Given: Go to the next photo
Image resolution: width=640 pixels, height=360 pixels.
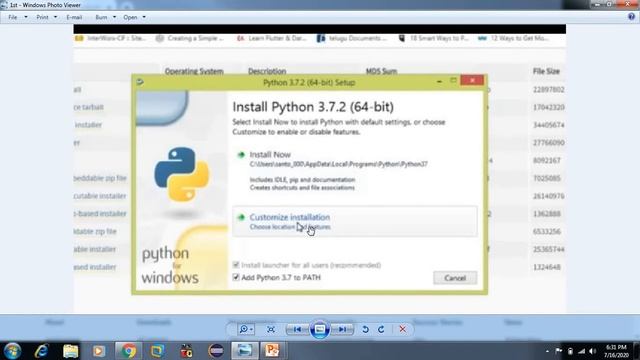Looking at the screenshot, I should [342, 329].
